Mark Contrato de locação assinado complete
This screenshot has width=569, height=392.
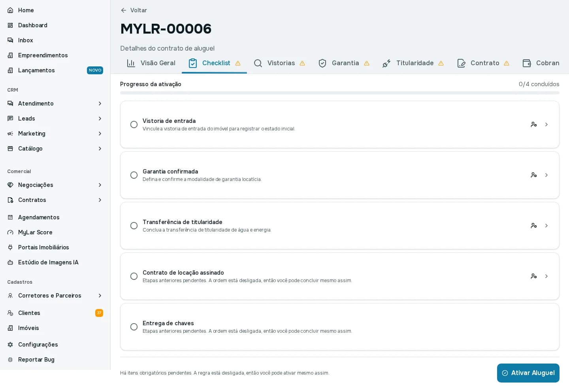click(134, 276)
